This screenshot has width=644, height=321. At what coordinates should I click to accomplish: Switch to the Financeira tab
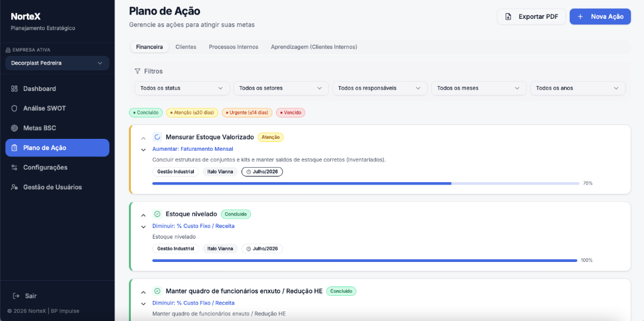tap(150, 46)
